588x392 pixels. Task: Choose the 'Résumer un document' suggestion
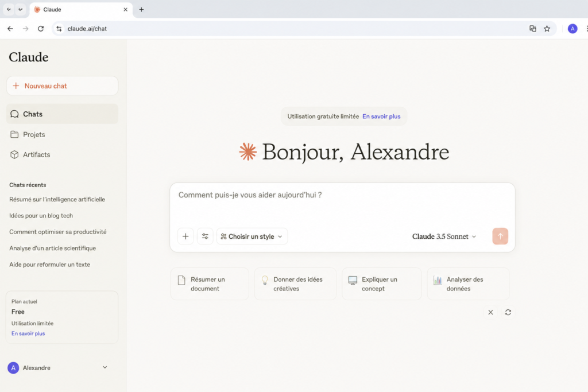[210, 284]
